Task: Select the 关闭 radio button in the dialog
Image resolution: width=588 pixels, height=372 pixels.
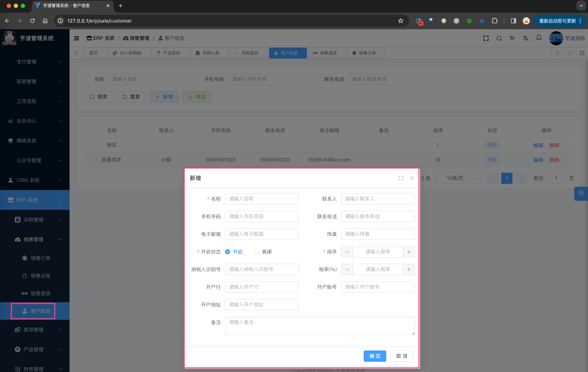Action: pos(256,252)
